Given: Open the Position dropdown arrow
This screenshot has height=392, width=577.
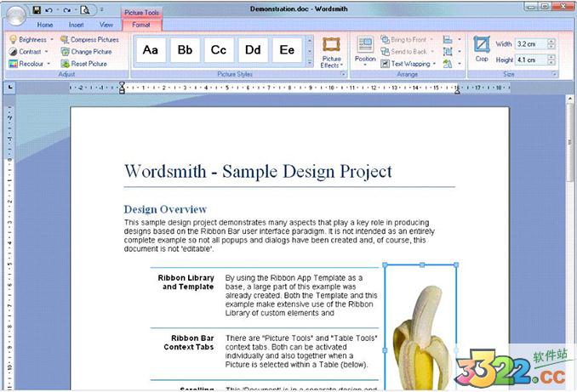Looking at the screenshot, I should point(365,65).
